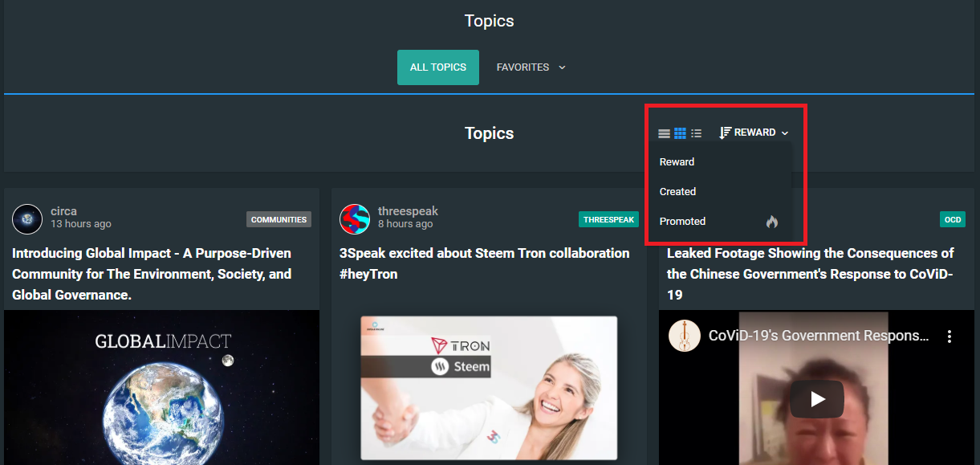This screenshot has height=465, width=980.
Task: Select the grid view icon
Action: tap(680, 133)
